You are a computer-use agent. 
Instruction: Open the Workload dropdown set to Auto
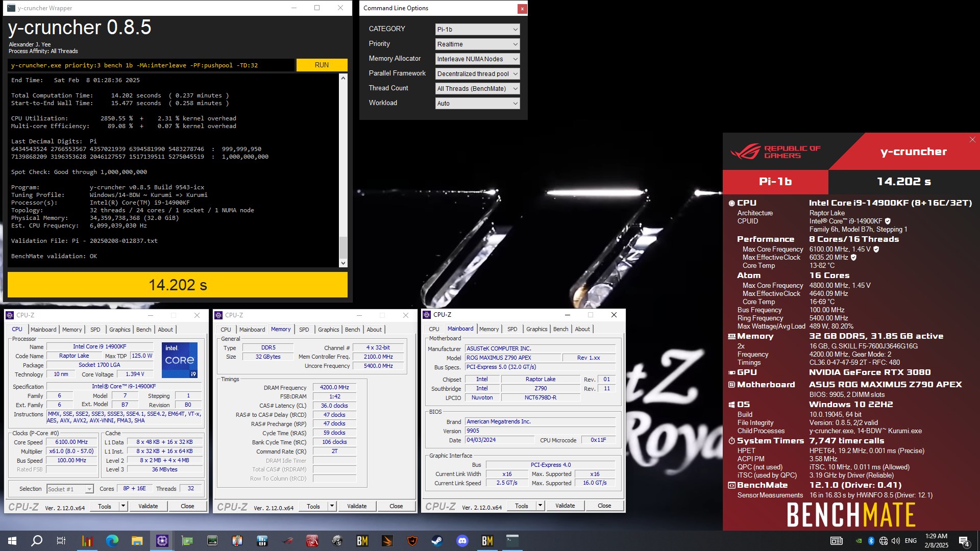pos(477,104)
